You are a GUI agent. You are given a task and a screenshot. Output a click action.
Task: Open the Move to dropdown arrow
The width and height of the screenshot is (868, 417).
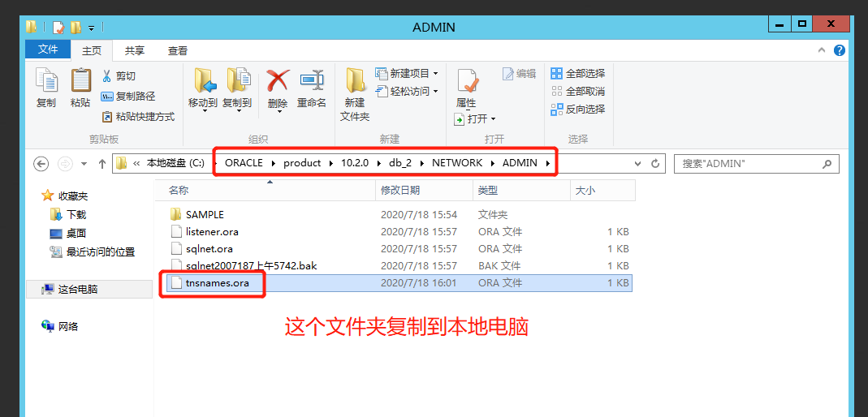[205, 111]
